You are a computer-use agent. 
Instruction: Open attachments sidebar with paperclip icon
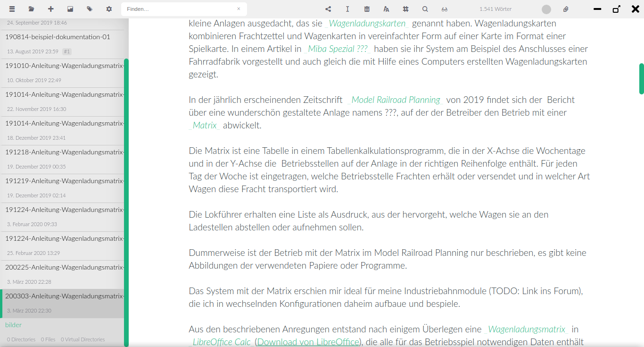pos(566,9)
